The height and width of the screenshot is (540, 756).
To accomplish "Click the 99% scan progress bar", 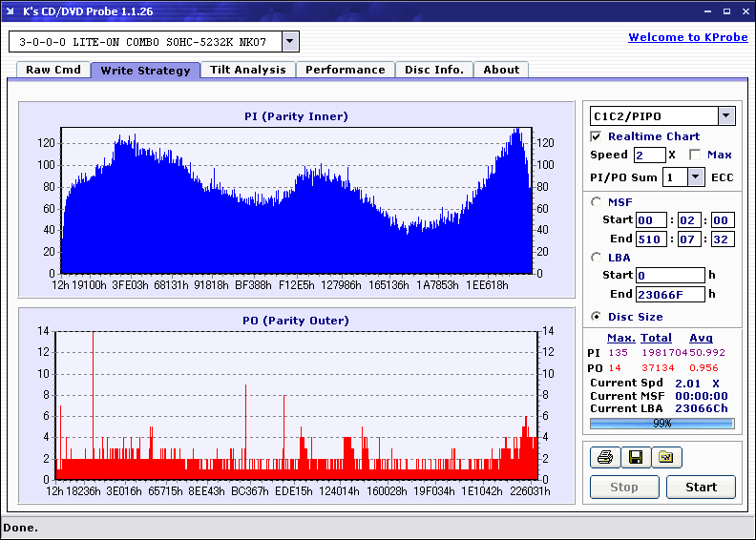I will point(661,424).
